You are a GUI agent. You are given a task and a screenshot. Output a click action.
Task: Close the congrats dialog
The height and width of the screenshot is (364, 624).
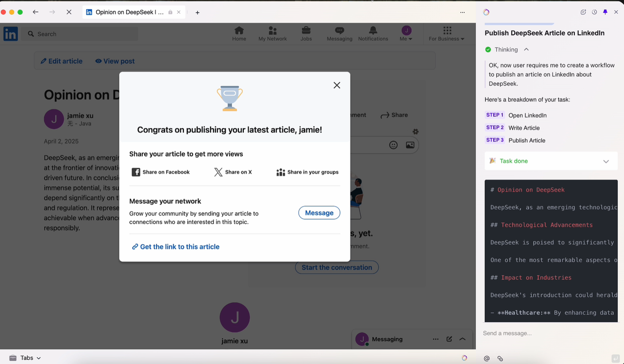tap(337, 85)
